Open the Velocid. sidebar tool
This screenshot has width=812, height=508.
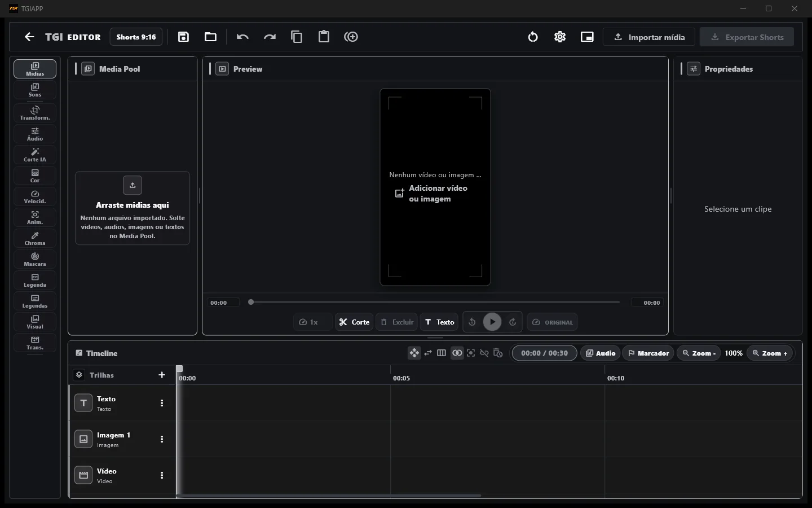[35, 196]
